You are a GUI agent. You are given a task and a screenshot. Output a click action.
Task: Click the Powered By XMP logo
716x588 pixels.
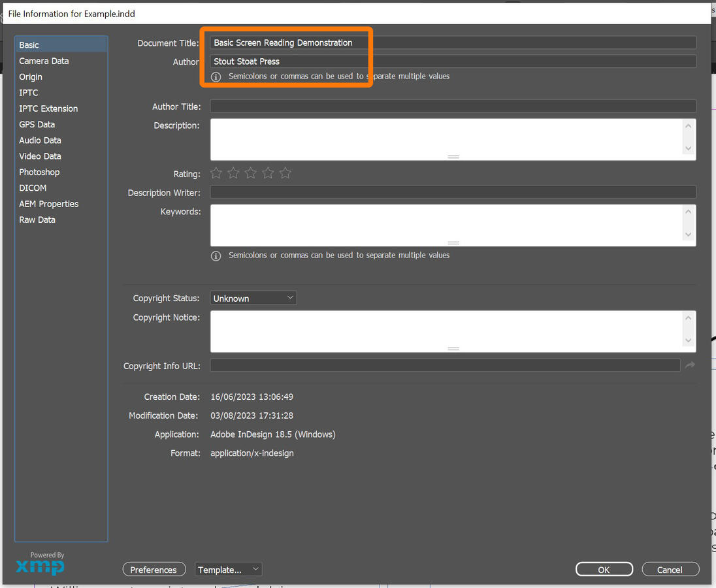click(x=40, y=563)
